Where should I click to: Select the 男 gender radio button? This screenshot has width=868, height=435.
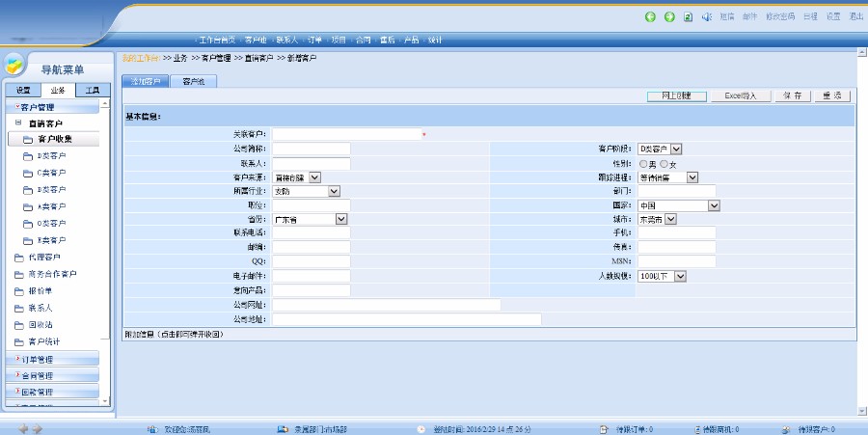[643, 164]
